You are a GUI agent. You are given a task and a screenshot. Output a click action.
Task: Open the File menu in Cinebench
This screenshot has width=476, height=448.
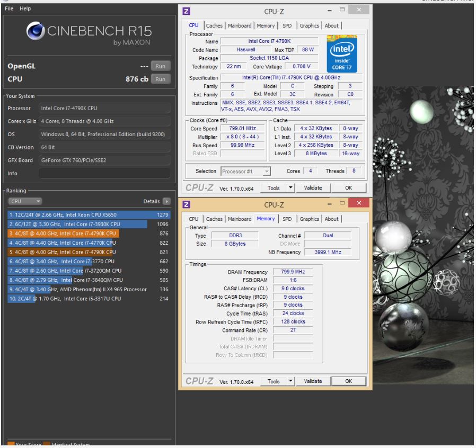(11, 8)
